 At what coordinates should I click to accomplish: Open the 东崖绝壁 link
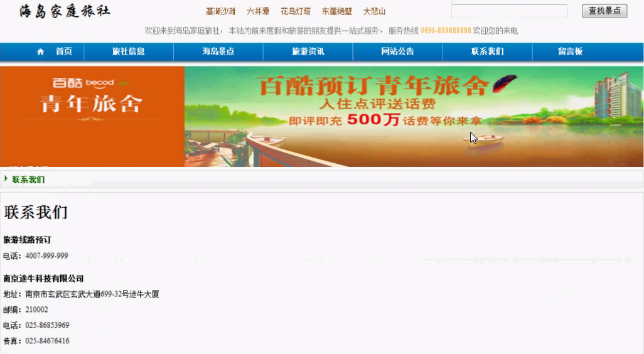[337, 11]
